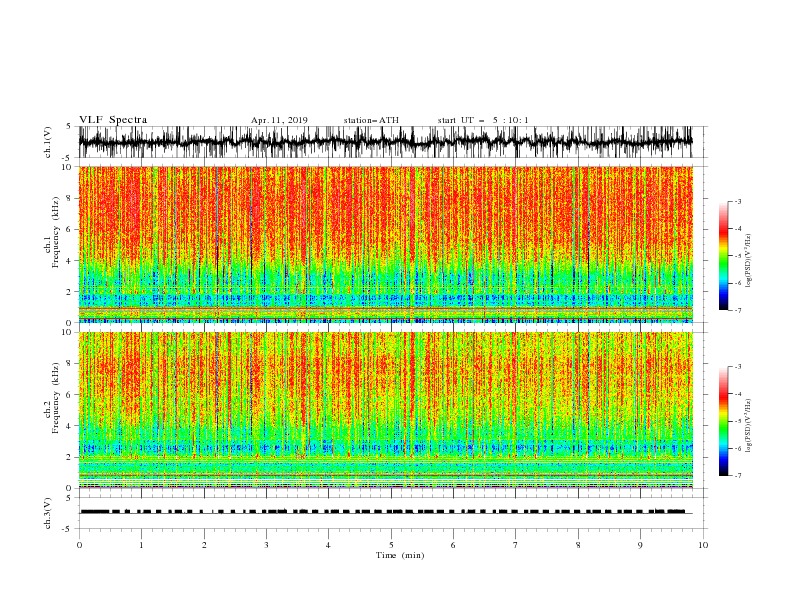
Task: Click the ch.2 PSD color scale bar
Action: [x=723, y=421]
